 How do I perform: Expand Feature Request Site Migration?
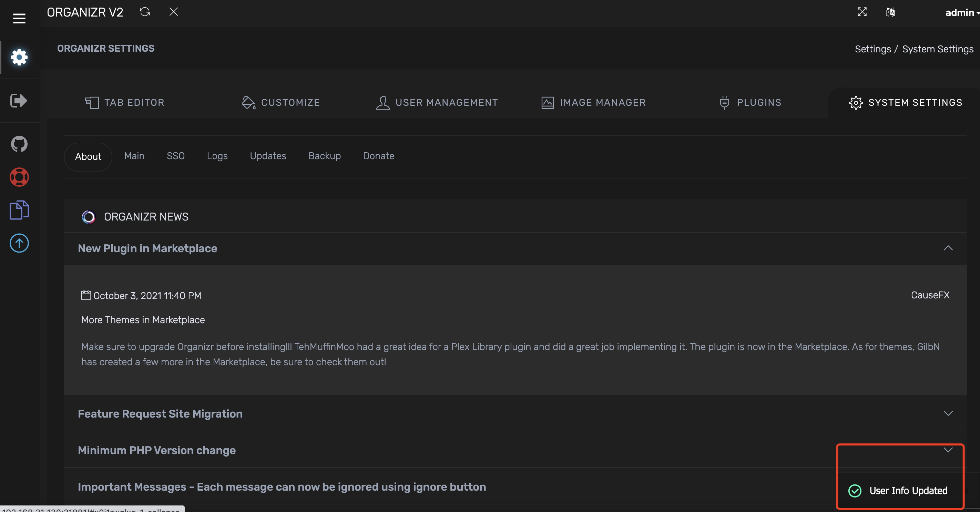tap(948, 413)
